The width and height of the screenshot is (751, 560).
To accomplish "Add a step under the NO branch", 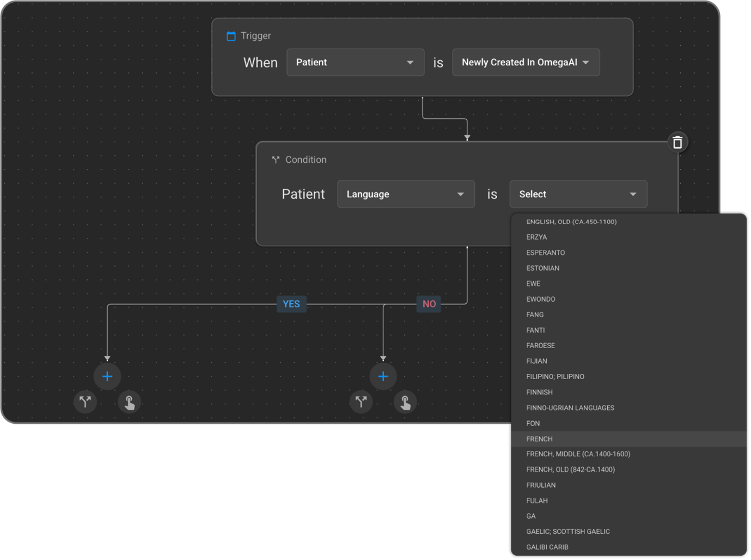I will (x=383, y=376).
